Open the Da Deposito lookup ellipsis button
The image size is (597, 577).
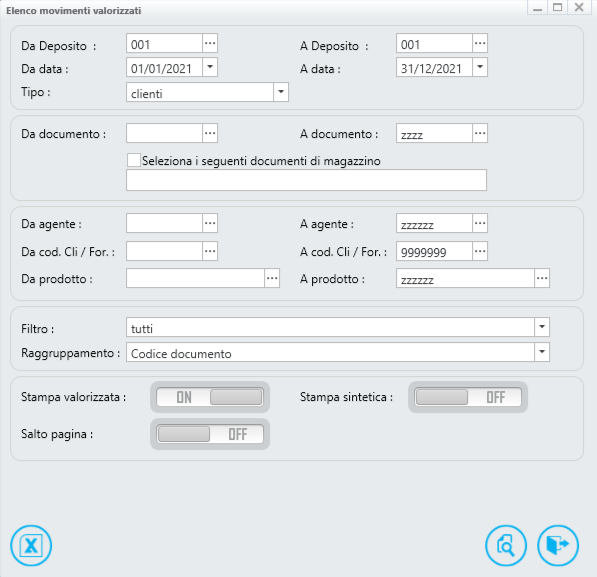coord(210,43)
